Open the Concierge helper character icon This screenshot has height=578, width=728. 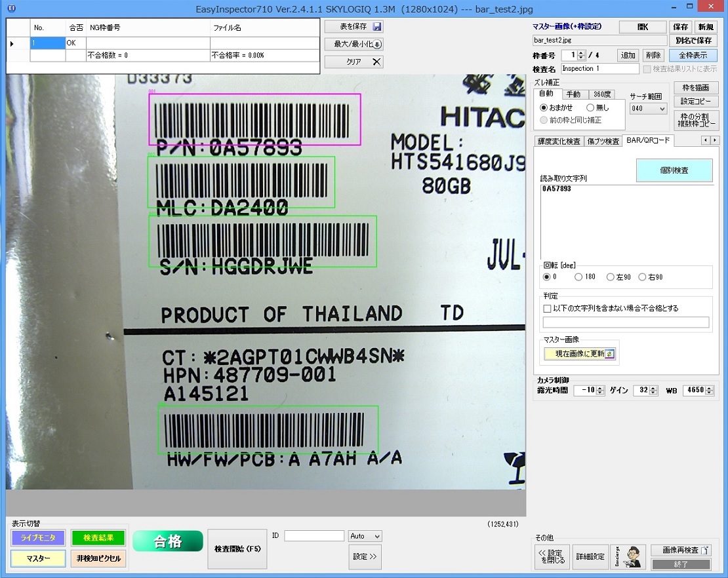[628, 556]
